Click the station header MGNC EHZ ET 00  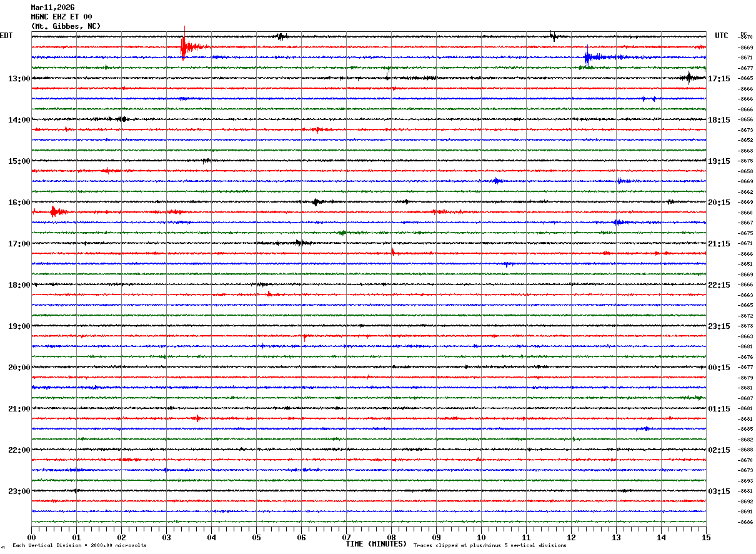(x=61, y=17)
